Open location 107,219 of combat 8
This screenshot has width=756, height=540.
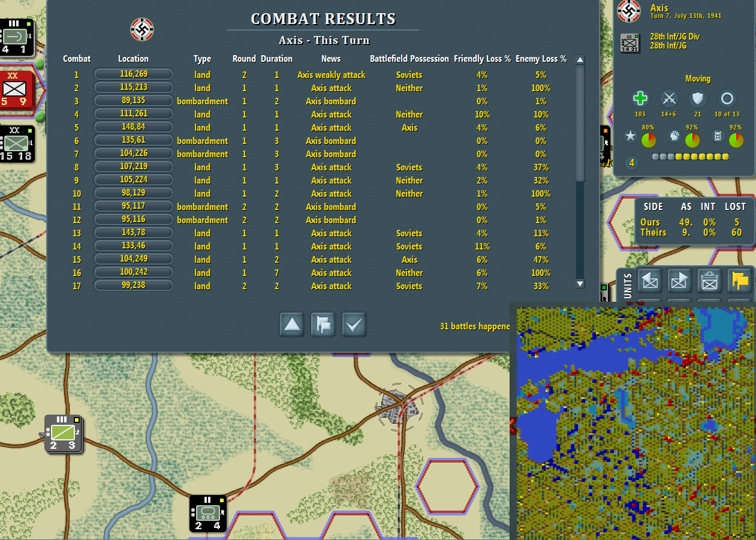134,167
